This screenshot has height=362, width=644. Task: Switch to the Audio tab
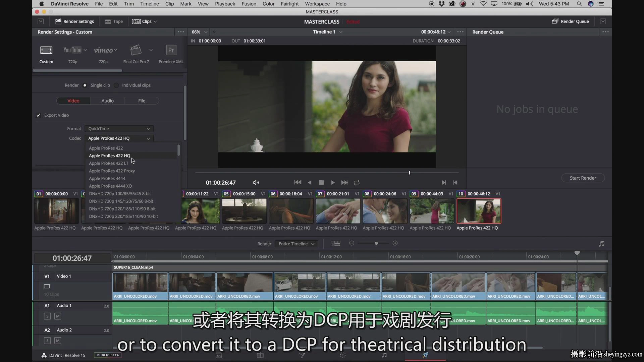108,101
